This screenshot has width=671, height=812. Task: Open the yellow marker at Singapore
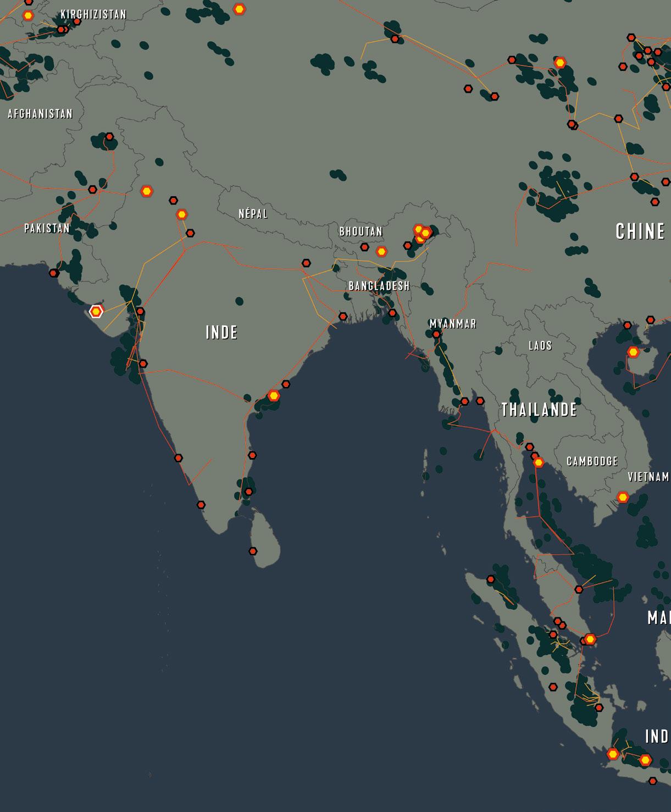click(x=590, y=639)
